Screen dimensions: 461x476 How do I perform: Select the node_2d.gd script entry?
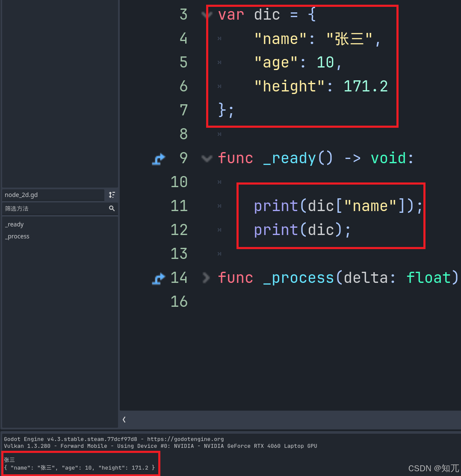click(x=21, y=195)
